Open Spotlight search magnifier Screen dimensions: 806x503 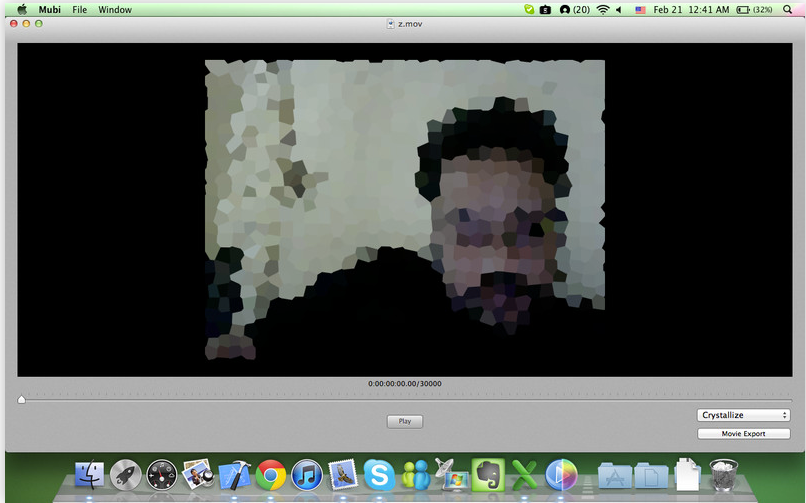787,10
